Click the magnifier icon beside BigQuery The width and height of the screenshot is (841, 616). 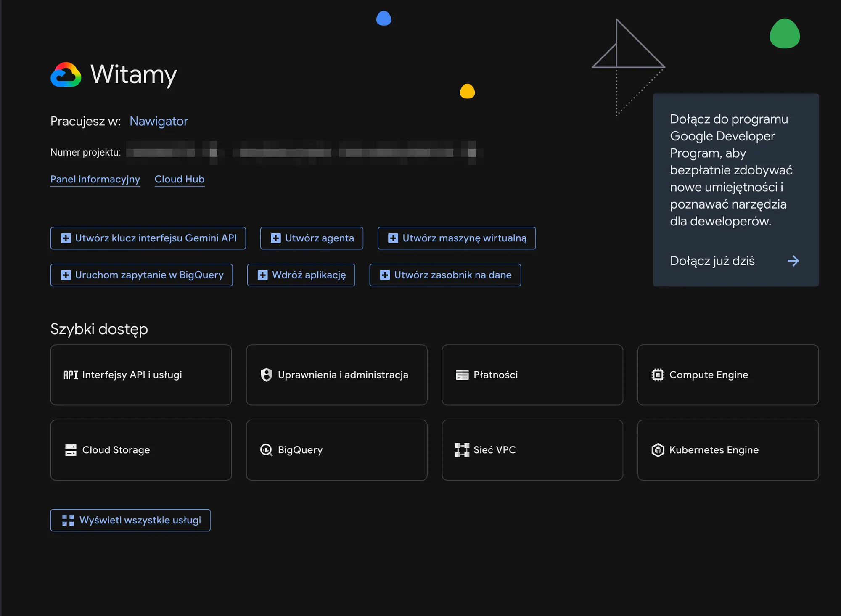pos(267,450)
